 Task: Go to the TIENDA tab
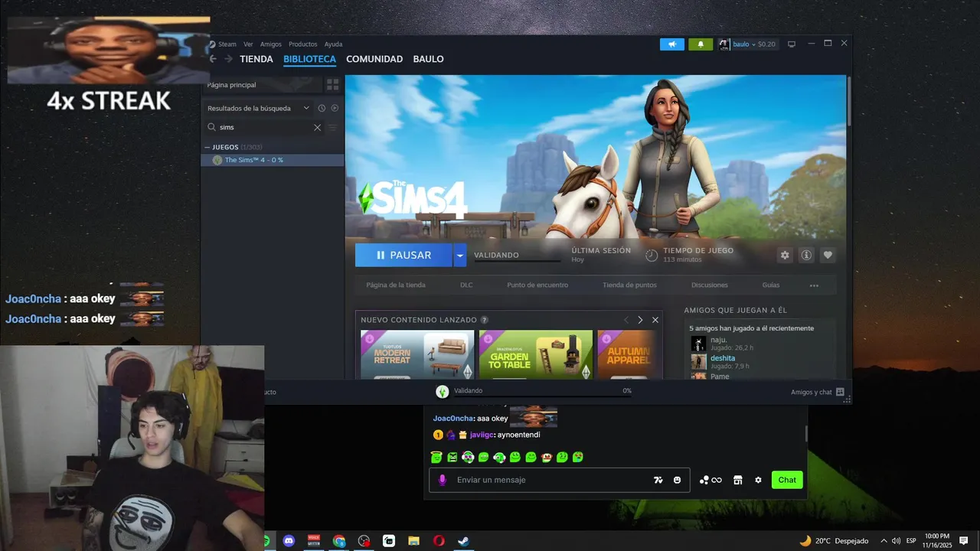[x=256, y=59]
